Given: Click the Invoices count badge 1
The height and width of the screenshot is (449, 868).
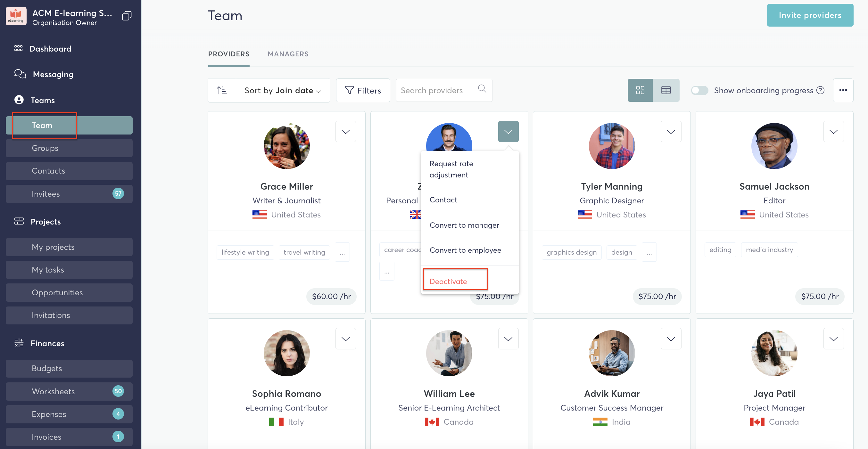Looking at the screenshot, I should pyautogui.click(x=118, y=437).
